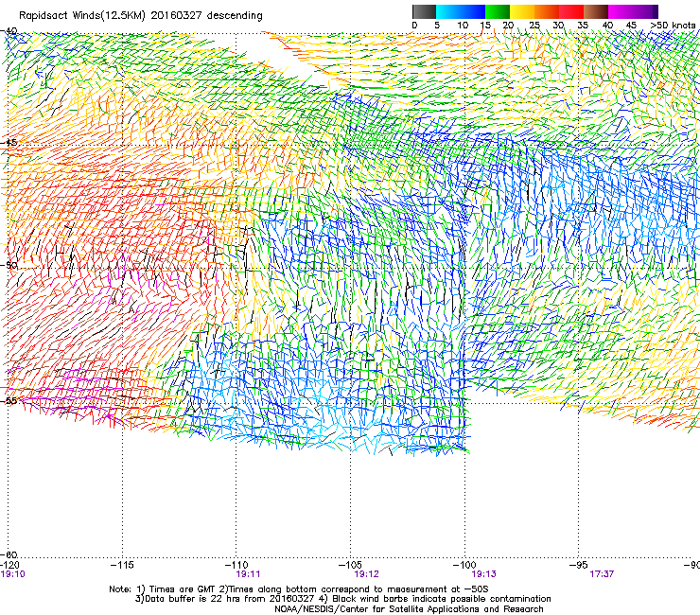Click the '-95' longitude axis label
The height and width of the screenshot is (615, 700).
tap(579, 565)
